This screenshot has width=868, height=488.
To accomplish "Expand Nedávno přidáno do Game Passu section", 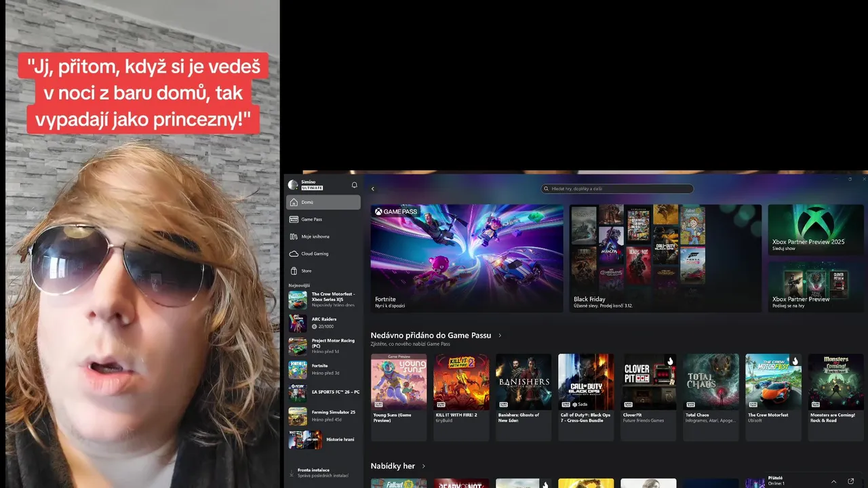I will click(500, 335).
